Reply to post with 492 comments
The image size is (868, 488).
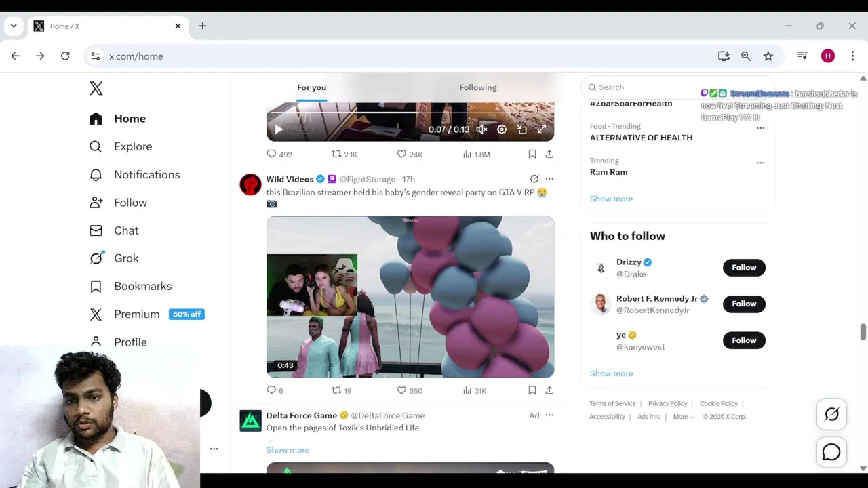tap(279, 155)
